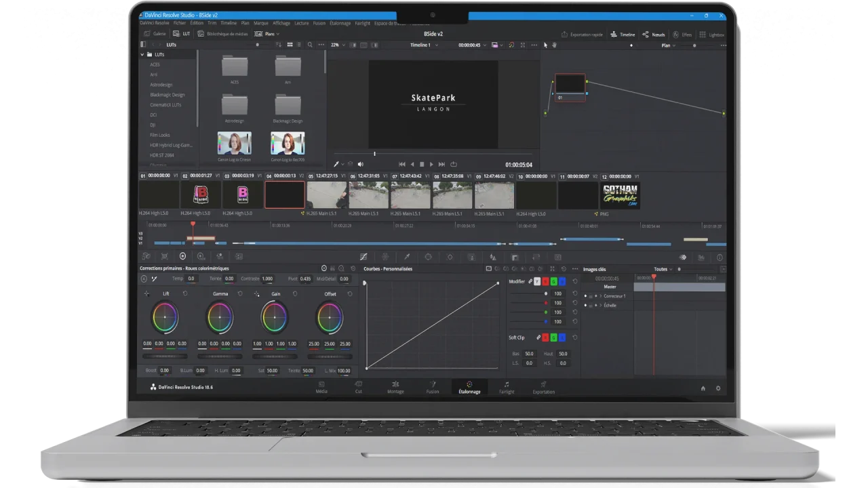Toggle the Modifier channel link icon
Image resolution: width=868 pixels, height=488 pixels.
pos(530,281)
